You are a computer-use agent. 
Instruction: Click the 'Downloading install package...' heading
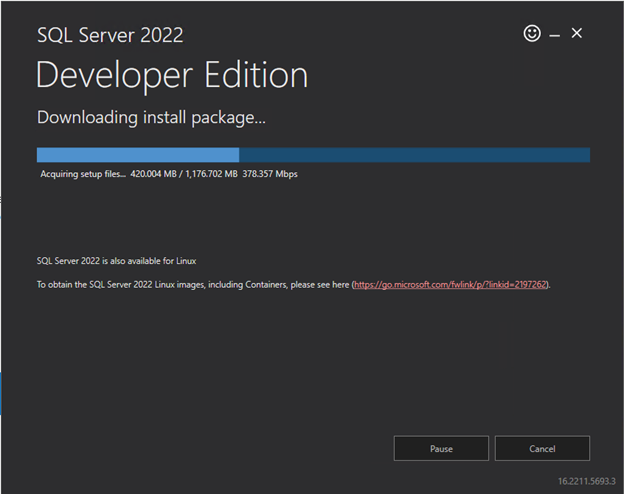click(x=151, y=118)
